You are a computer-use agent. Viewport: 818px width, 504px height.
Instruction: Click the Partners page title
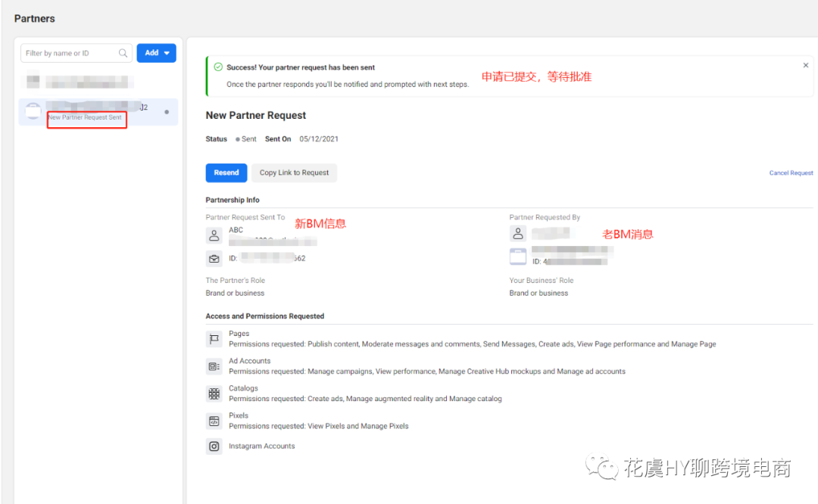pos(34,18)
